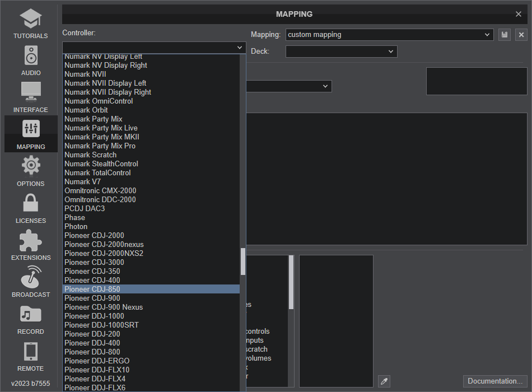Screen dimensions: 532x392
Task: Choose Numark Party Mix MKII
Action: (x=151, y=137)
